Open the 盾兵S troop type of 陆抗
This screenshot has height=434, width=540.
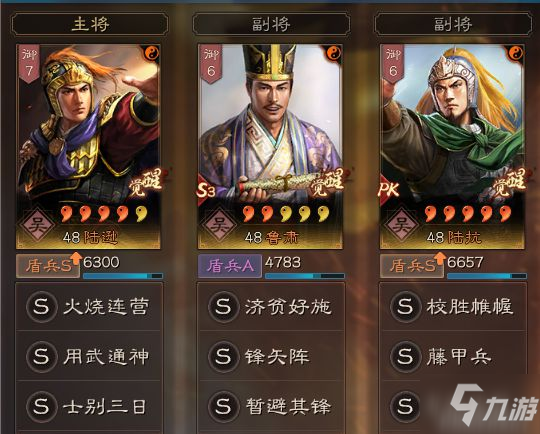tap(412, 266)
